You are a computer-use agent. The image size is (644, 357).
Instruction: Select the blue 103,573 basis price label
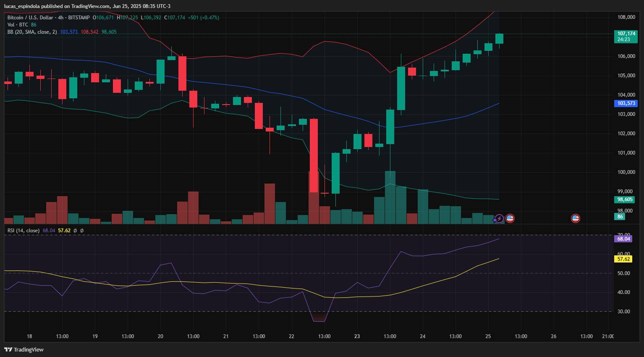coord(626,103)
